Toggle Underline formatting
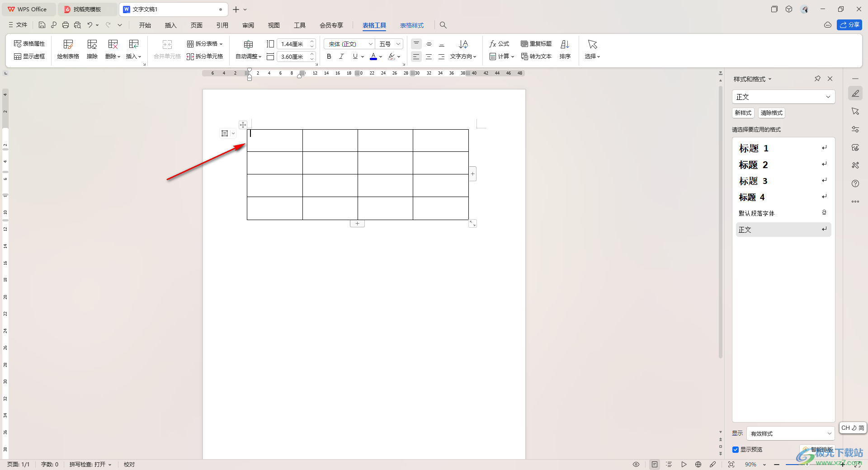The height and width of the screenshot is (470, 868). point(355,56)
